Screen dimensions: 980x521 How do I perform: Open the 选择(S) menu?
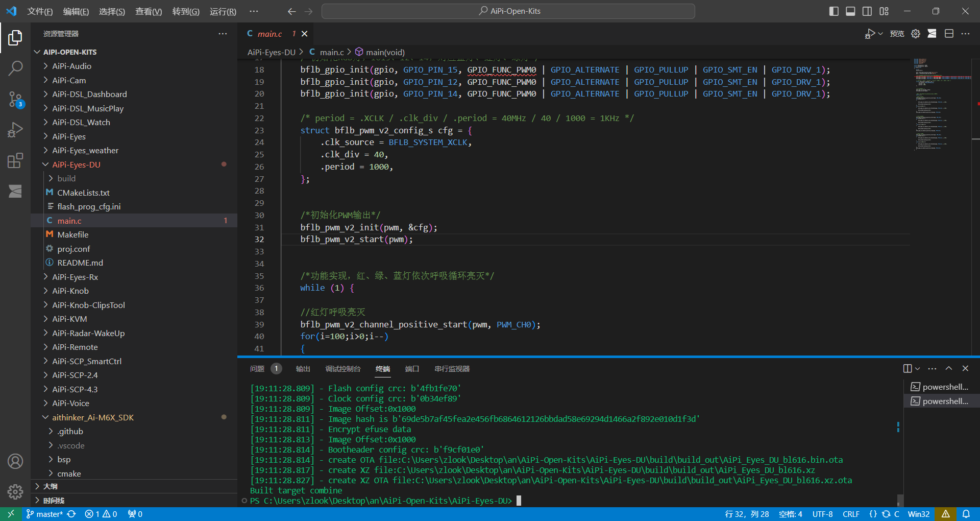click(112, 11)
